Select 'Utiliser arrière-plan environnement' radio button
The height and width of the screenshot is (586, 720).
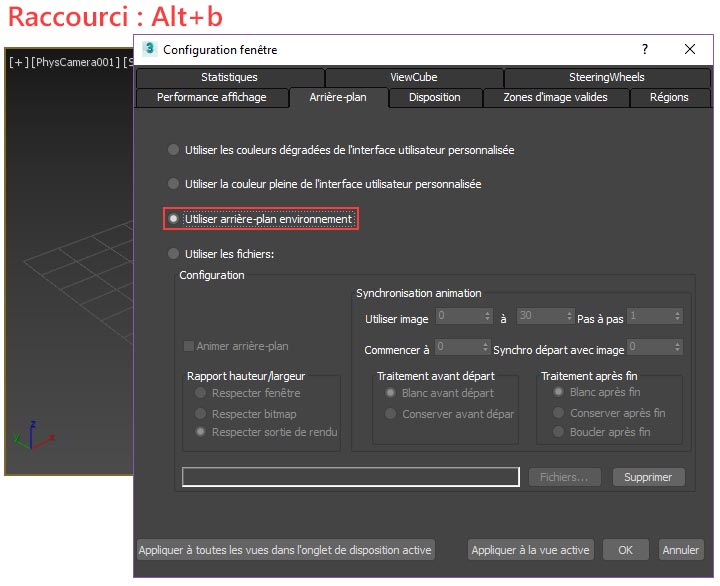174,219
